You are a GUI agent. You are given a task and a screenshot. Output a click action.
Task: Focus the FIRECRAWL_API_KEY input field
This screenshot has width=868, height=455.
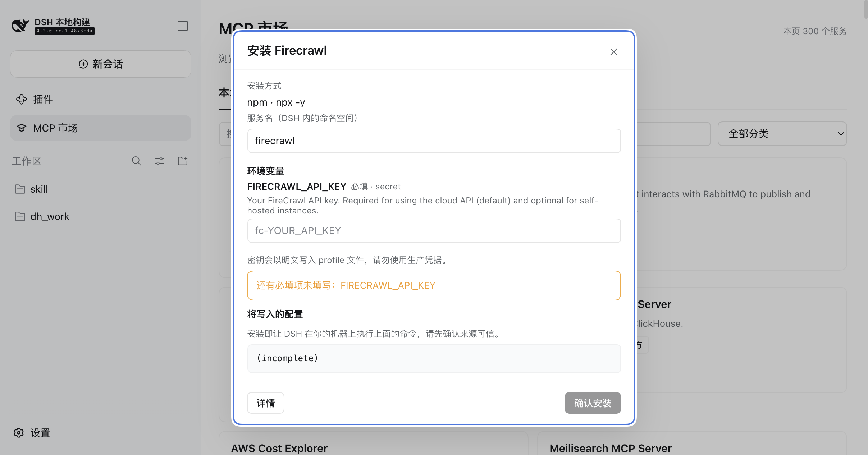point(434,230)
